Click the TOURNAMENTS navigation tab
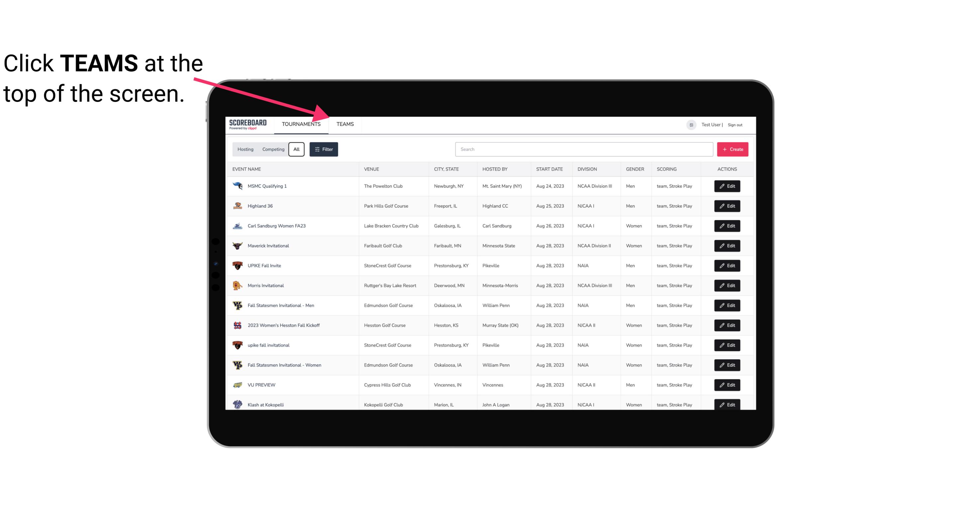 click(x=301, y=125)
